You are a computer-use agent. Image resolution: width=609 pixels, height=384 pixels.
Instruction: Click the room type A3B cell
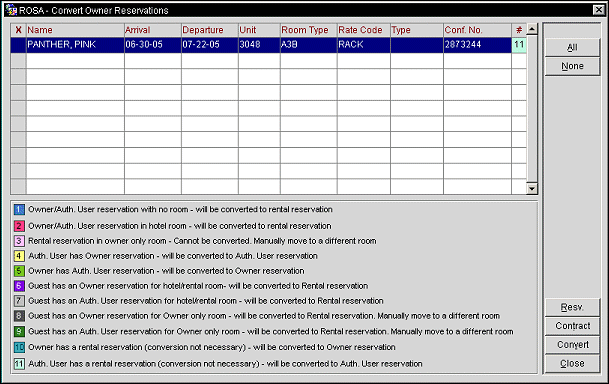coord(308,45)
